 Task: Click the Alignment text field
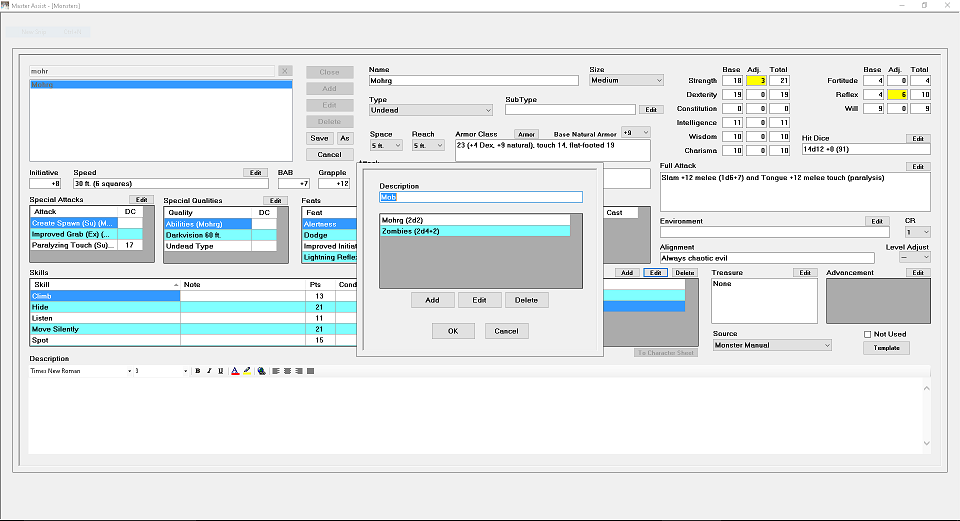(767, 258)
